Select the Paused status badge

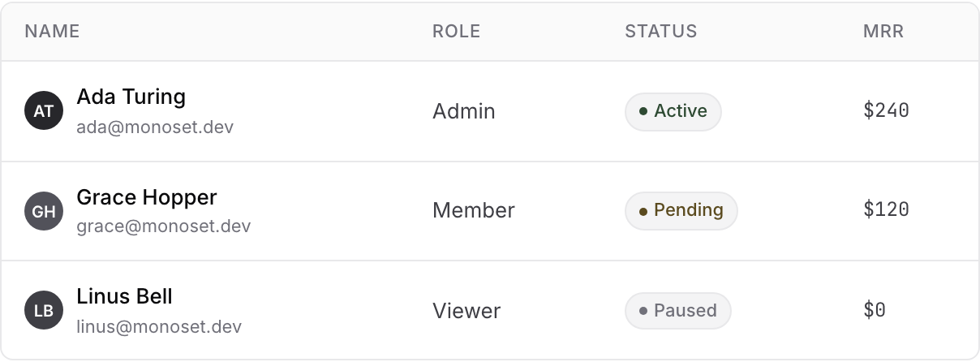(677, 311)
